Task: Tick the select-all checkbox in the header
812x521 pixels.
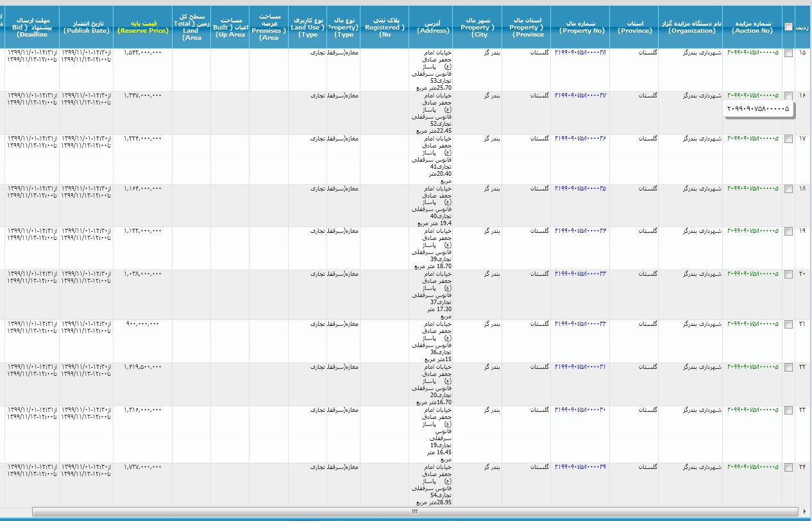Action: click(788, 26)
